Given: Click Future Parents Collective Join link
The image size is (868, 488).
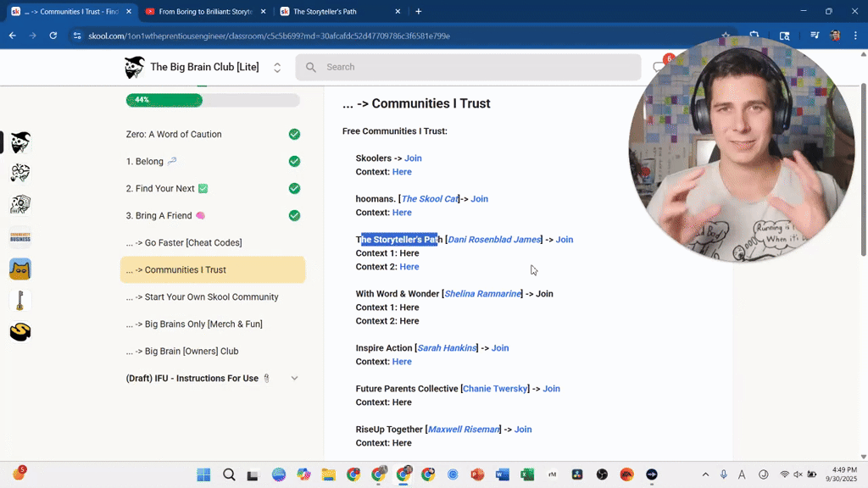Looking at the screenshot, I should (x=551, y=388).
